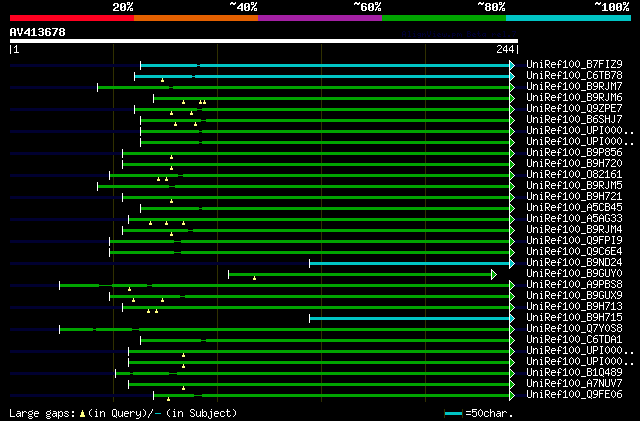Click the AV413678 query name

coord(38,32)
